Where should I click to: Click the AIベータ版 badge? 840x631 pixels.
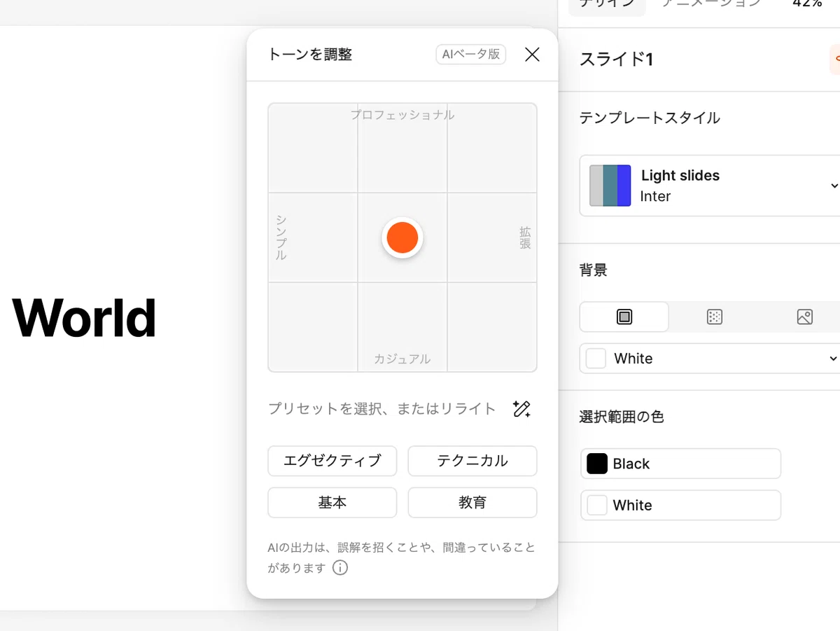(x=470, y=54)
